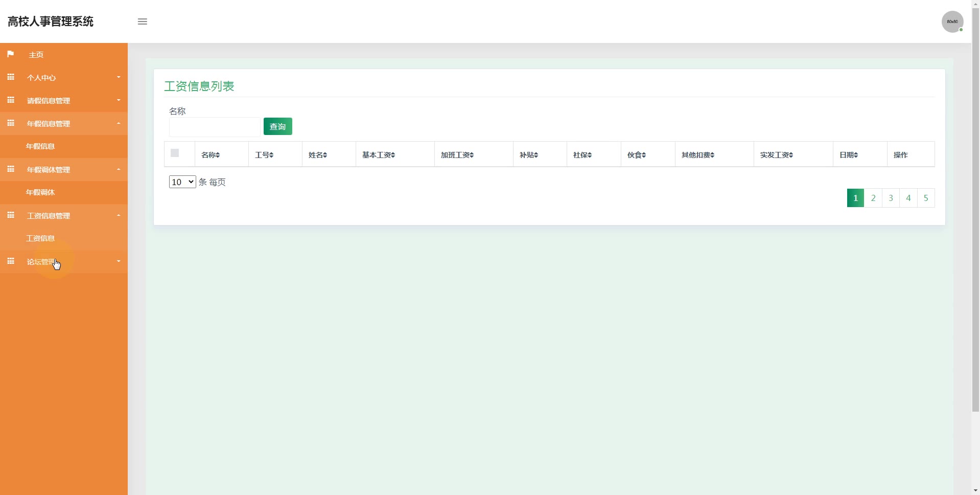This screenshot has width=980, height=495.
Task: Click the scrollbar up arrow at top
Action: (975, 4)
